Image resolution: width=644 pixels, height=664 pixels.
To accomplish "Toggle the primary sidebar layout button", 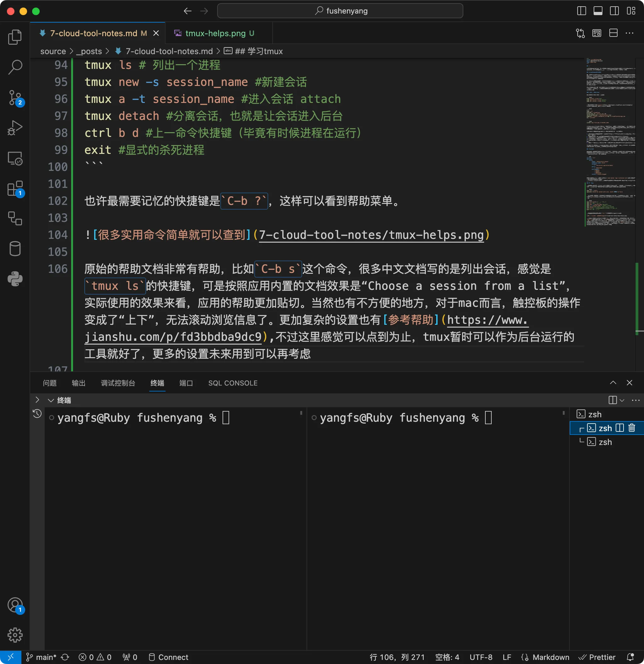I will click(x=581, y=11).
